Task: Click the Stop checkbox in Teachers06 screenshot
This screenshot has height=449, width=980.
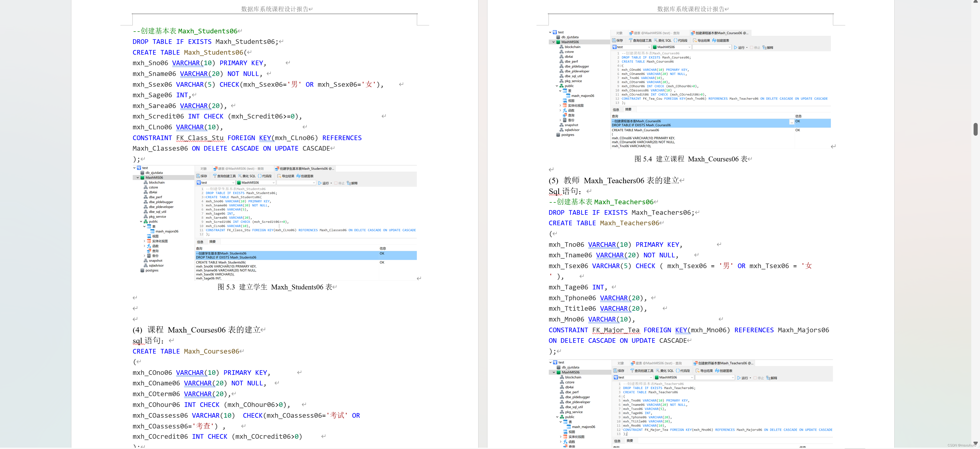Action: (x=755, y=378)
